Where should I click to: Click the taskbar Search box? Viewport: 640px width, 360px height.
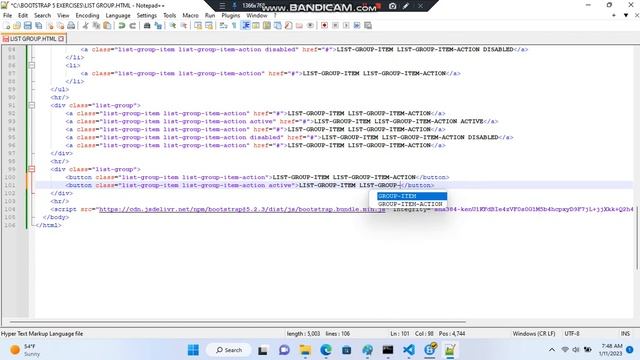tap(229, 350)
